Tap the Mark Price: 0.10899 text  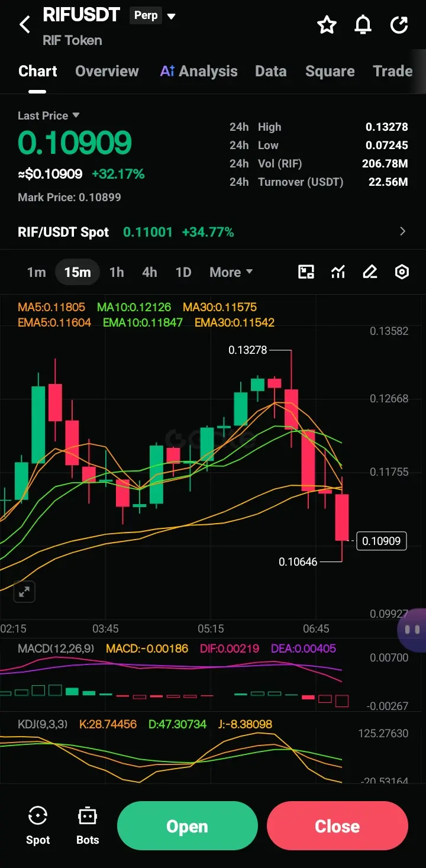pyautogui.click(x=69, y=198)
